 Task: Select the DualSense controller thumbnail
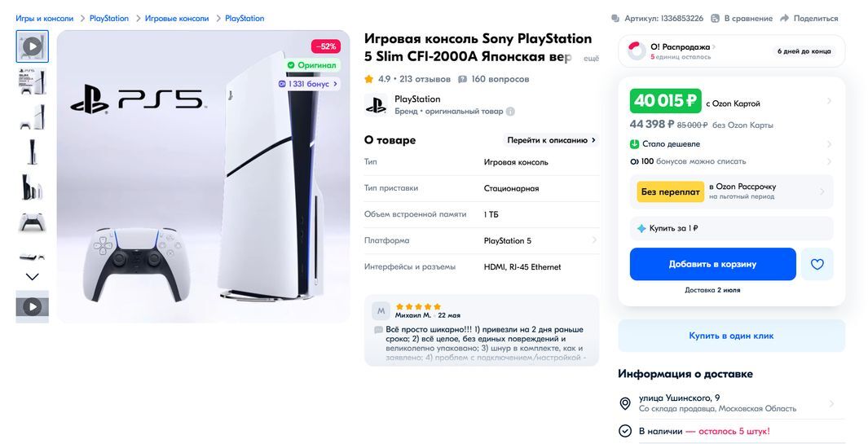click(x=32, y=222)
